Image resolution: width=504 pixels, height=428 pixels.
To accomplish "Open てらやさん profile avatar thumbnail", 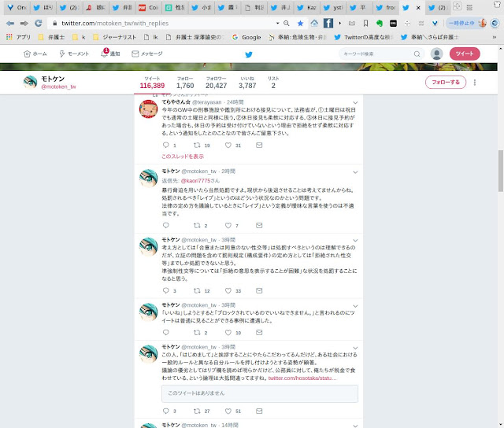I will (x=148, y=109).
